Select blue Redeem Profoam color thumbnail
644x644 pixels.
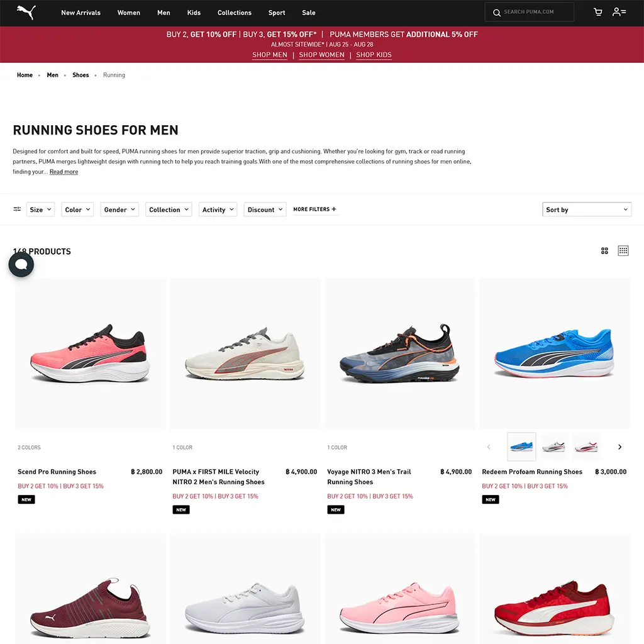(x=521, y=447)
